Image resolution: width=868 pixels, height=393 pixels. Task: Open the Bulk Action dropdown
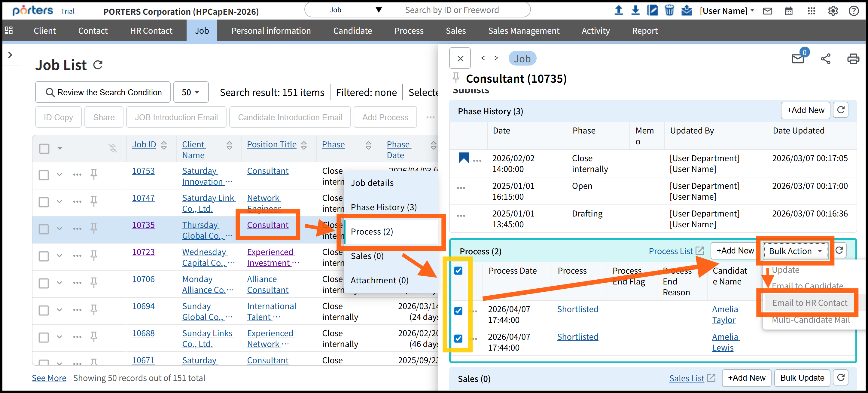[x=795, y=251]
